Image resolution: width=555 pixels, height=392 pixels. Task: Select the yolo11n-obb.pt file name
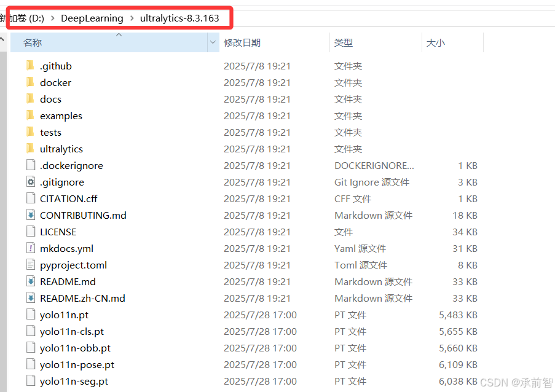[75, 348]
